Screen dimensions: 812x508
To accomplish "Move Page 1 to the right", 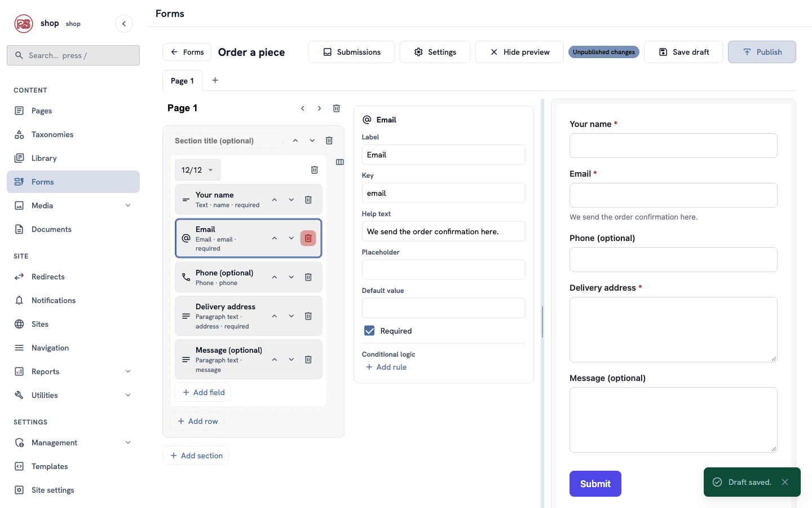I will point(319,108).
